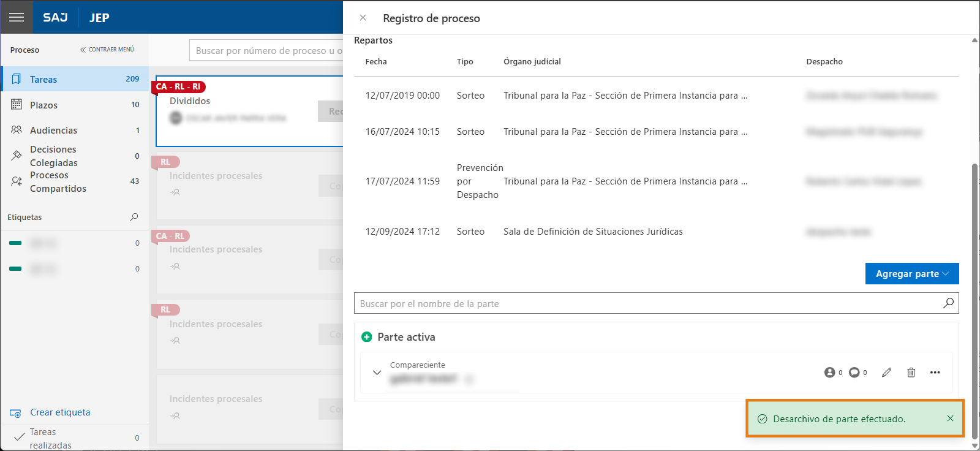Click the Procesos Compartidos icon
The height and width of the screenshot is (451, 980).
[x=17, y=181]
